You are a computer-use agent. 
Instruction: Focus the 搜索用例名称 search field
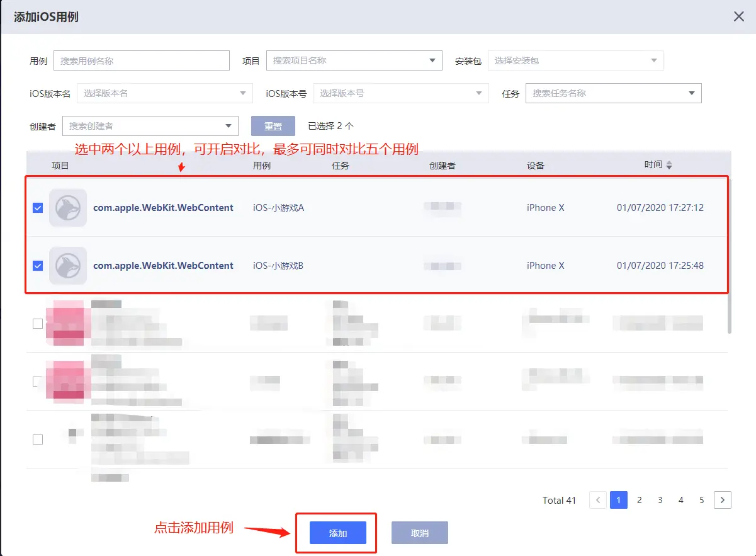(142, 60)
